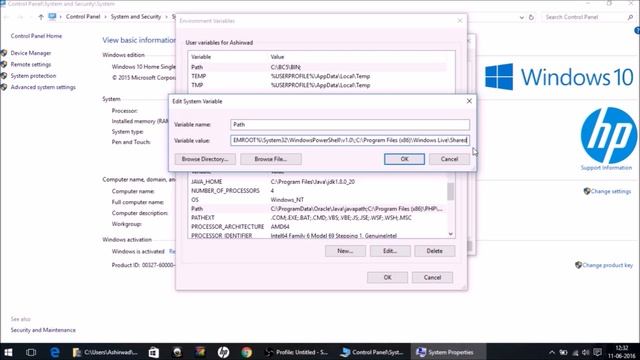Click HP Support Information link
The image size is (640, 360).
606,168
